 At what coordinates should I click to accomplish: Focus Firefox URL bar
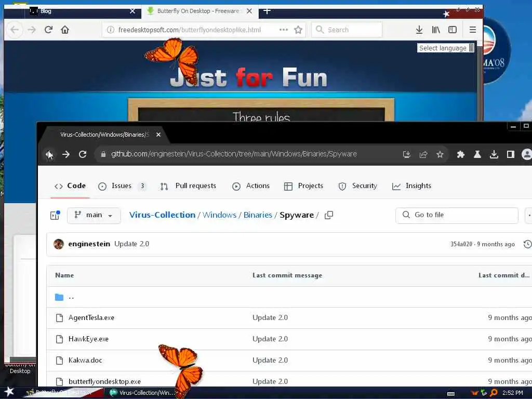click(x=189, y=30)
